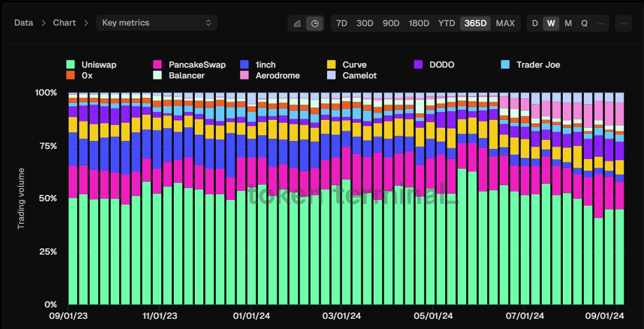Toggle Curve series in legend

346,64
